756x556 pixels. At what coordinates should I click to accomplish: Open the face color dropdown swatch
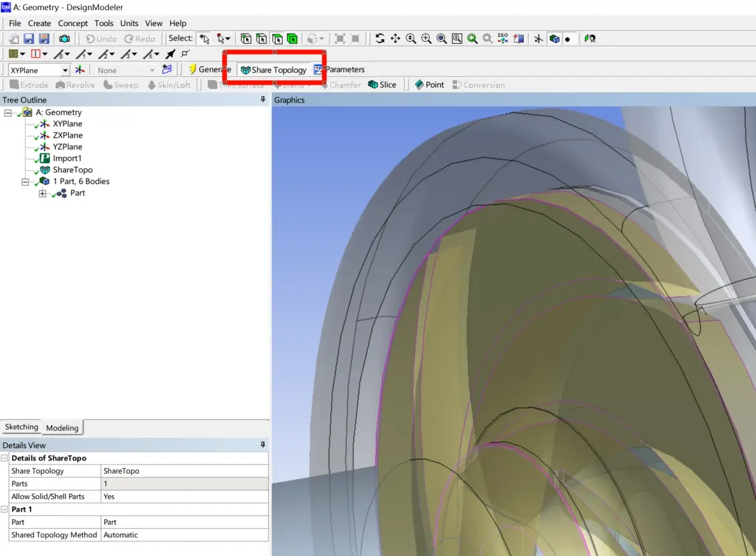pos(17,53)
